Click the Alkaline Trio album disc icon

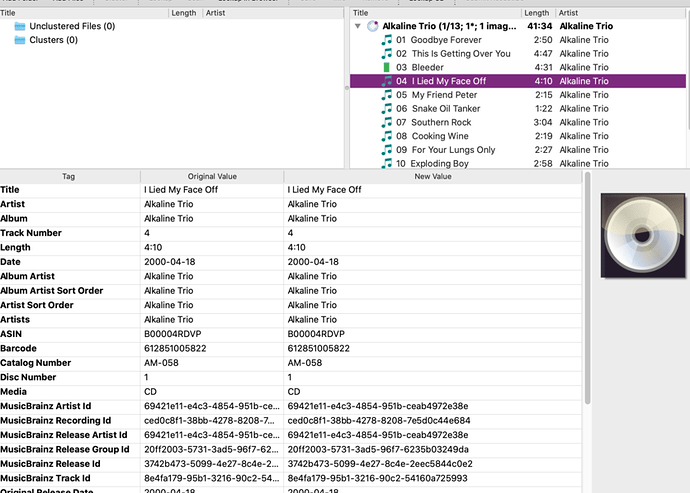pos(373,26)
